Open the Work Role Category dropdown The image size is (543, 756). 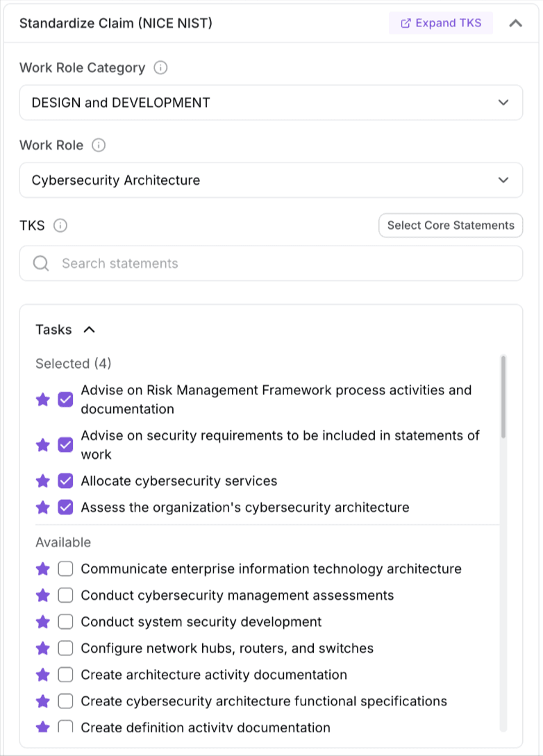[x=271, y=103]
